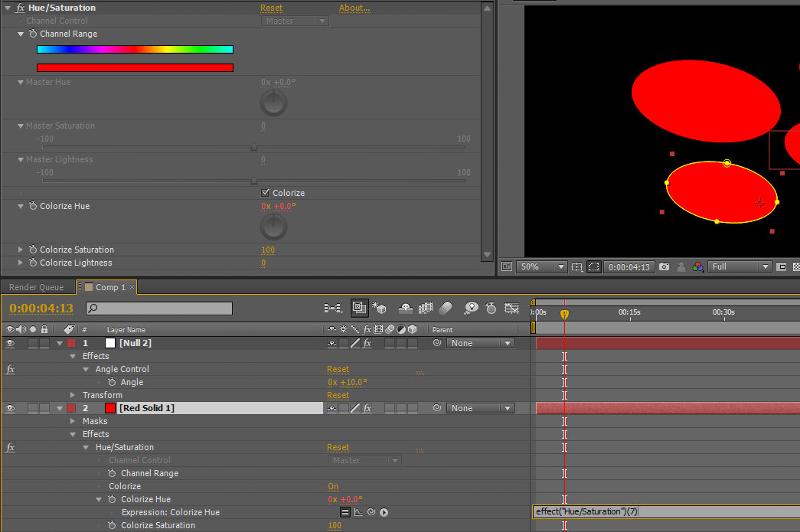This screenshot has width=800, height=532.
Task: Expand Colorize Lightness in Effect Controls
Action: point(20,263)
